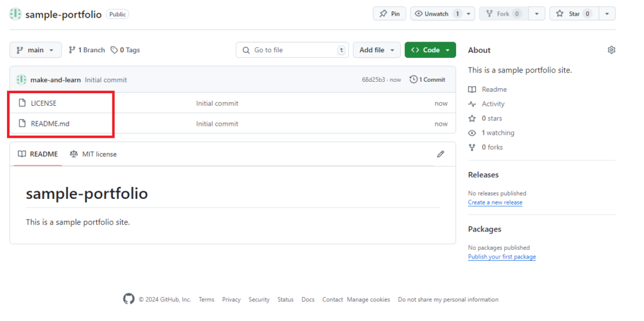
Task: Open the Security footer link
Action: 259,300
